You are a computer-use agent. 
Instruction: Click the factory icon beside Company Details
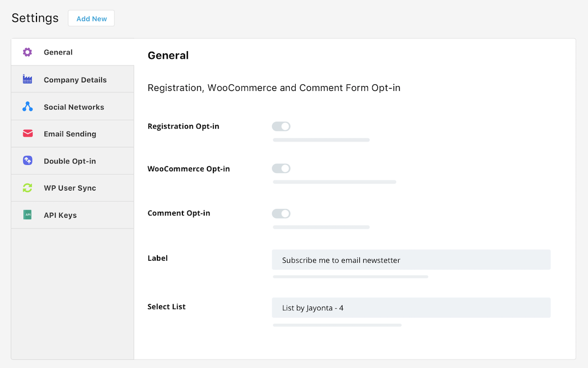point(27,79)
